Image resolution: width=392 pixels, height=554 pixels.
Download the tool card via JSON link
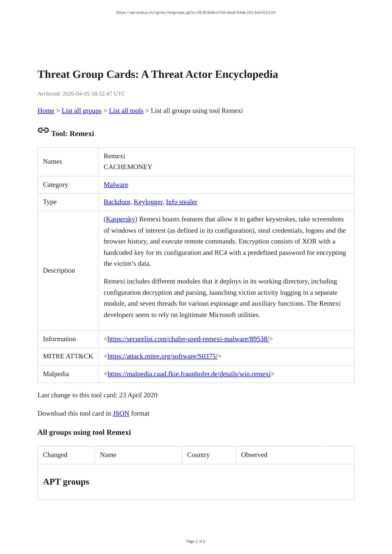pos(121,414)
